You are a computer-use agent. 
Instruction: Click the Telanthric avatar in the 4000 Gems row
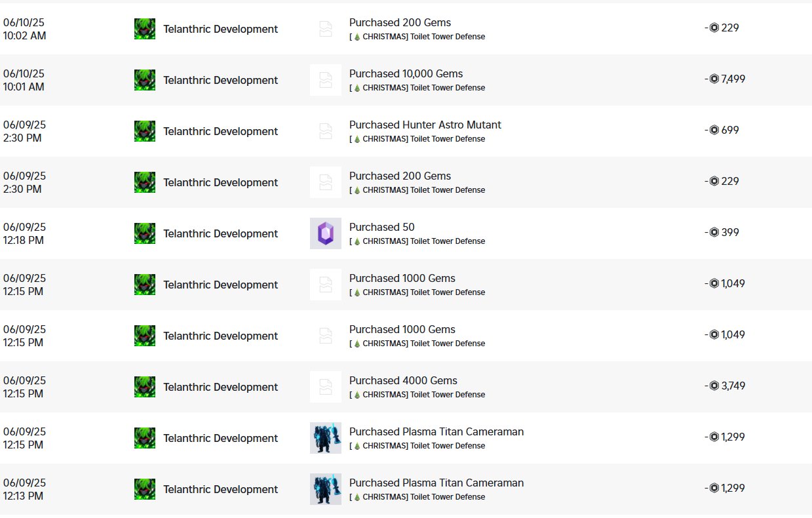point(145,387)
